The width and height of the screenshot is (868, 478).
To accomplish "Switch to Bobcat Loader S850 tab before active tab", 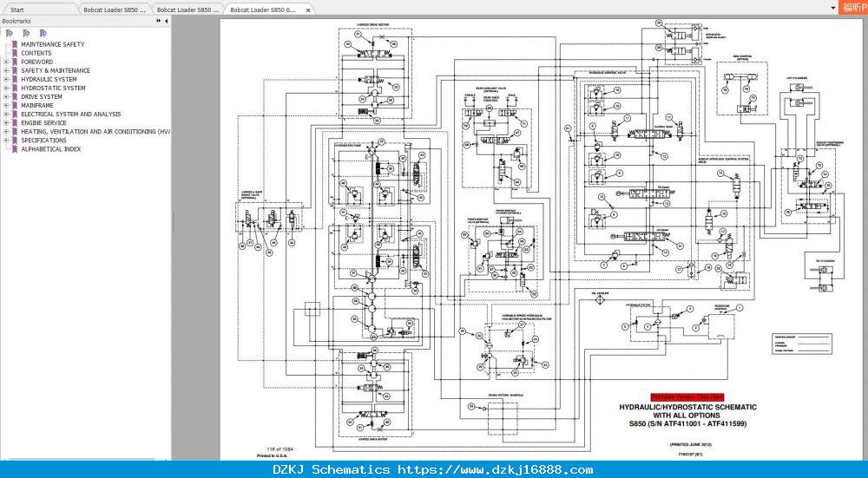I will coord(188,10).
